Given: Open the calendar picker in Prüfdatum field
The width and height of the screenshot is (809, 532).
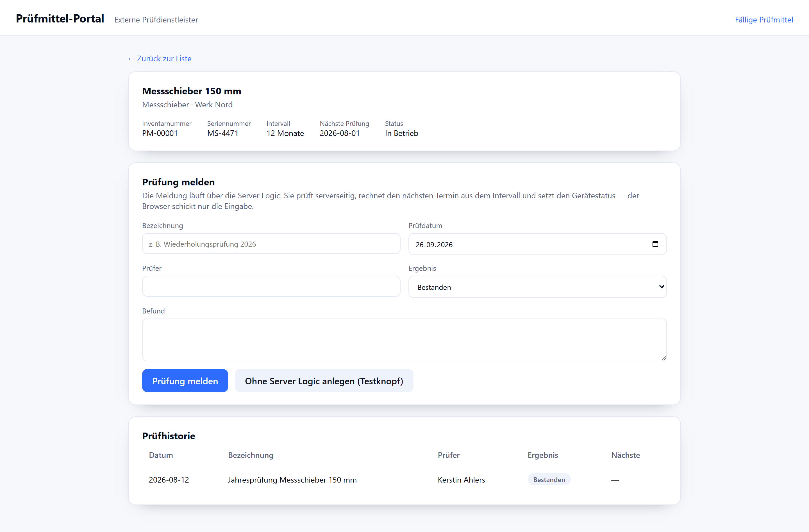Looking at the screenshot, I should click(655, 244).
